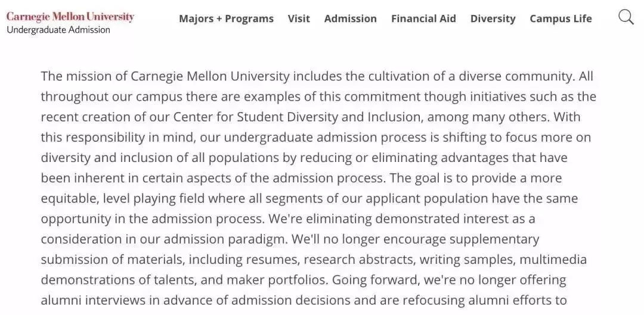Screen dimensions: 644x315
Task: Open the search magnifier icon
Action: (x=626, y=17)
